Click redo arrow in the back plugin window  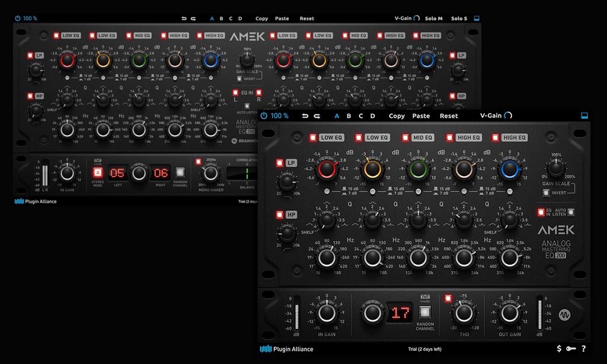coord(193,18)
